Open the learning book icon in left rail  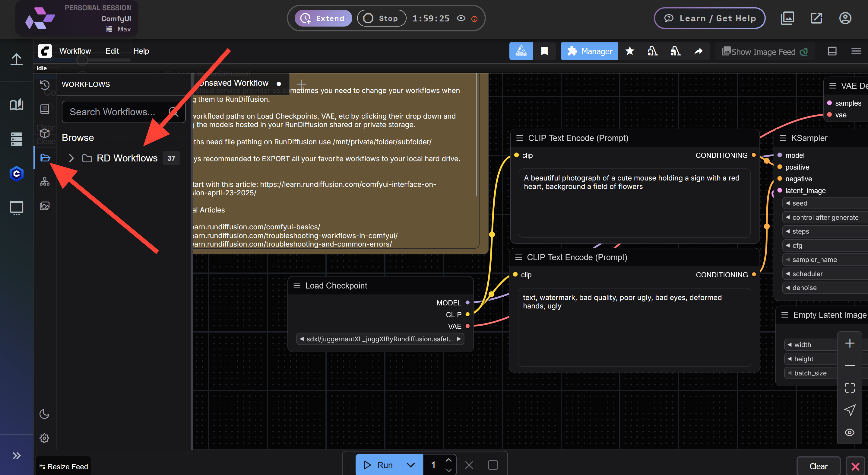(x=16, y=105)
